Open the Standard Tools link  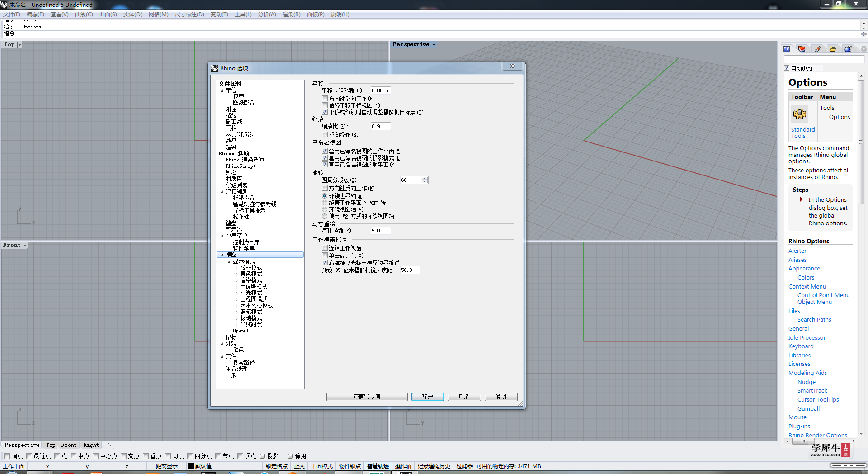pyautogui.click(x=803, y=133)
